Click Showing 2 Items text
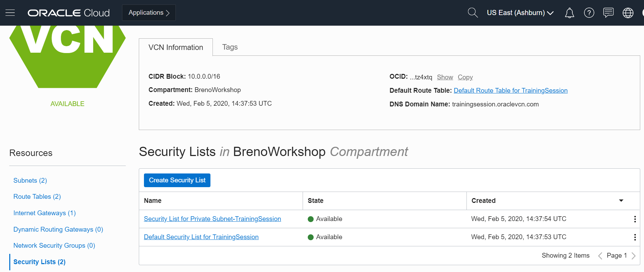Image resolution: width=644 pixels, height=272 pixels. [x=566, y=256]
